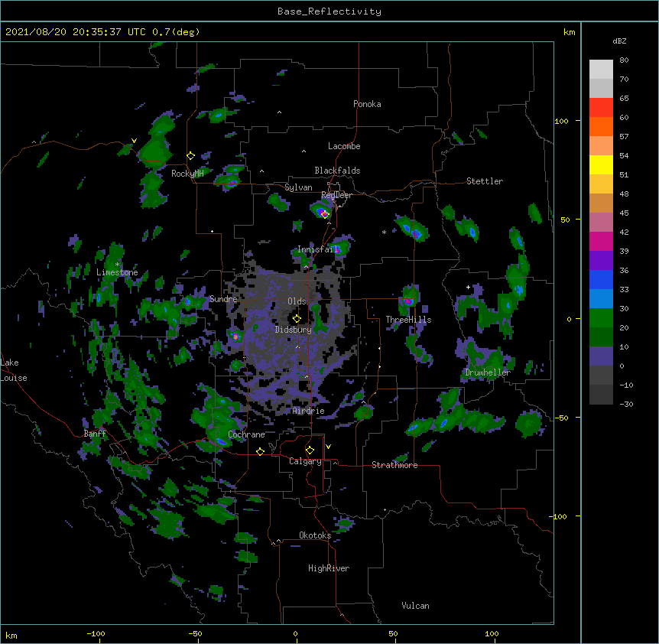Click the Olds town label
The width and height of the screenshot is (659, 644).
point(297,301)
